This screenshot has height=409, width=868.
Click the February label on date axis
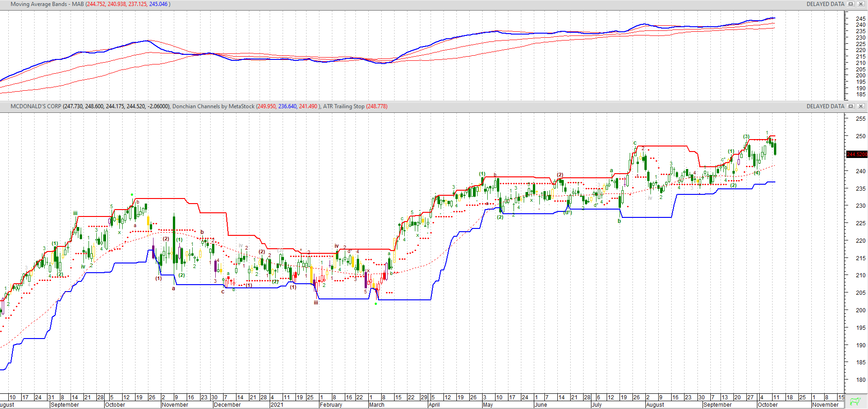pyautogui.click(x=331, y=405)
